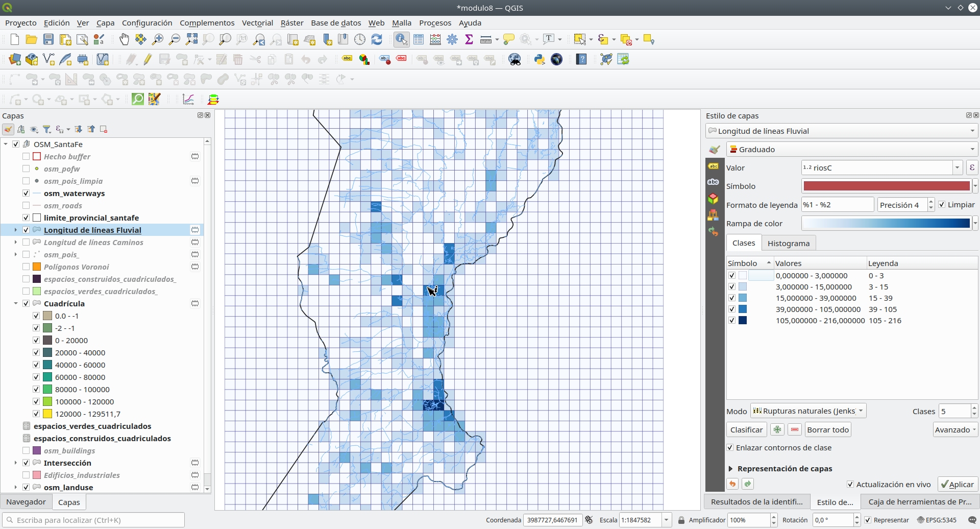The width and height of the screenshot is (980, 529).
Task: Click Remove Layer icon in Capas panel
Action: (104, 129)
